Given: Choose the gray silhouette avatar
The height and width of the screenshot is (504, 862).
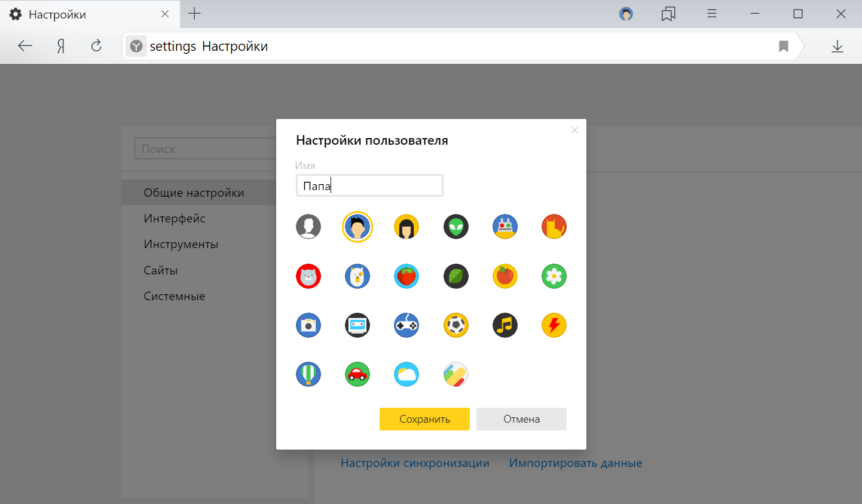Looking at the screenshot, I should [x=308, y=227].
